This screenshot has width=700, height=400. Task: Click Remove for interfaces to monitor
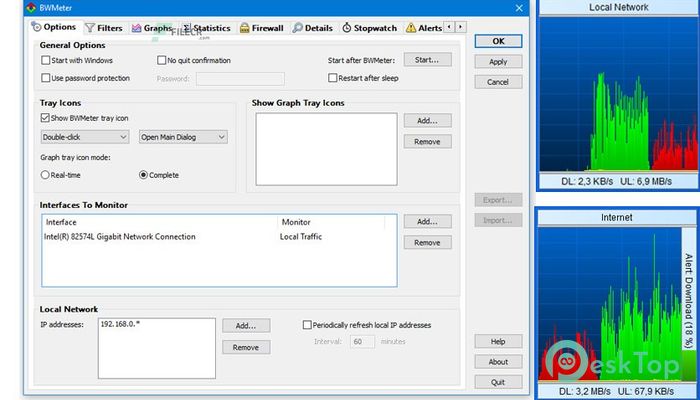[x=427, y=242]
